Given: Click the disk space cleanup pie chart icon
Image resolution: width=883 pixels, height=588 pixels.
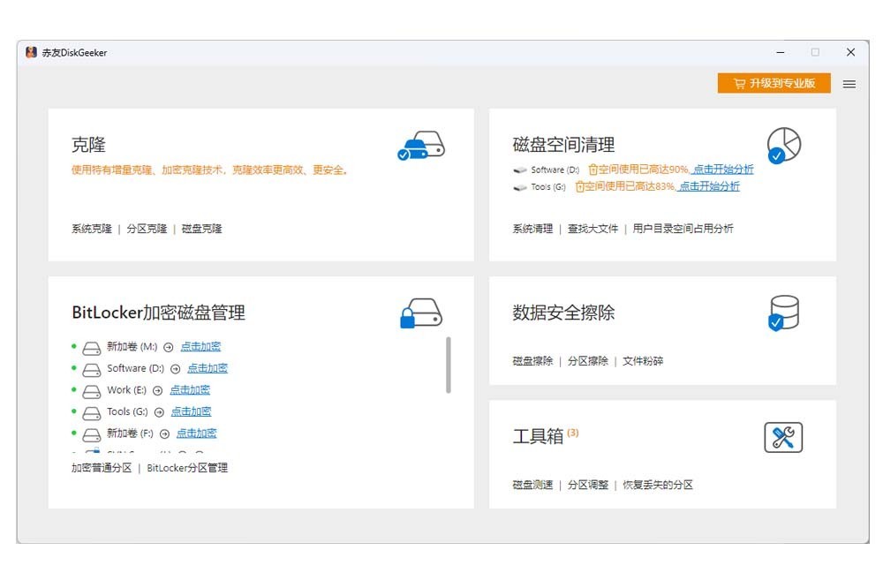Looking at the screenshot, I should click(x=782, y=145).
